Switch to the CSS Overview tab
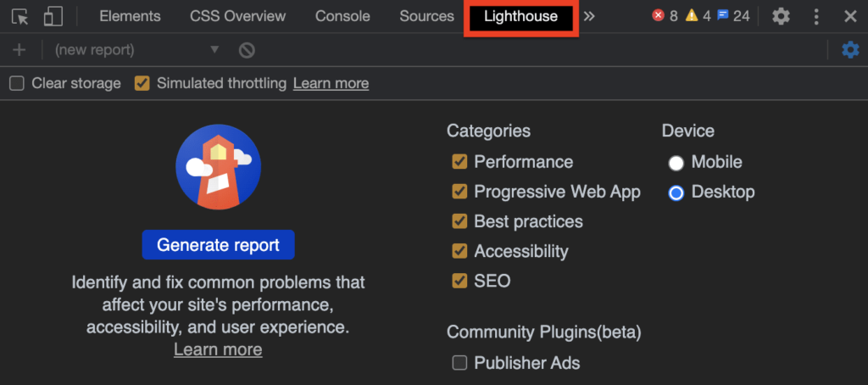 point(238,16)
